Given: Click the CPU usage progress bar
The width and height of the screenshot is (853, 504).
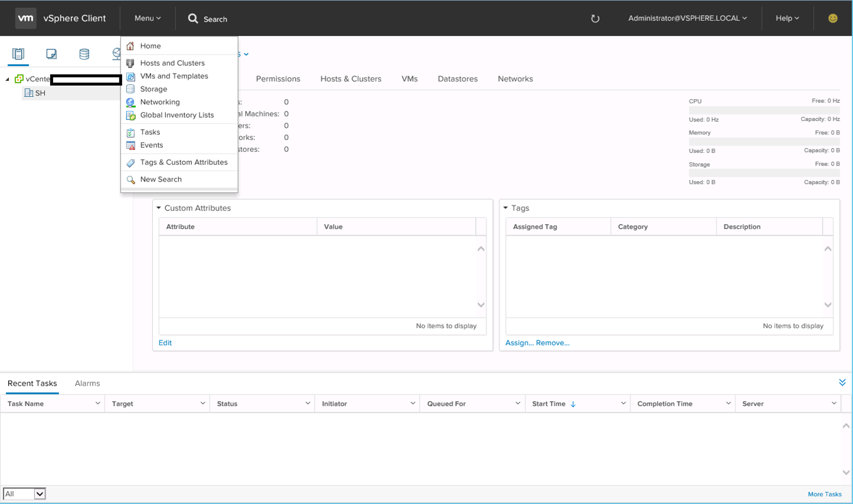Looking at the screenshot, I should pyautogui.click(x=764, y=110).
